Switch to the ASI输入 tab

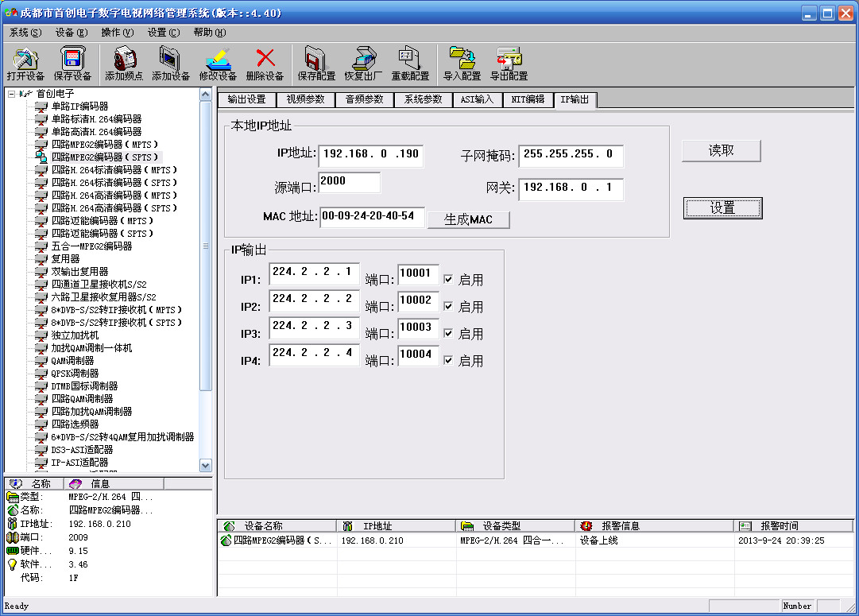(477, 99)
